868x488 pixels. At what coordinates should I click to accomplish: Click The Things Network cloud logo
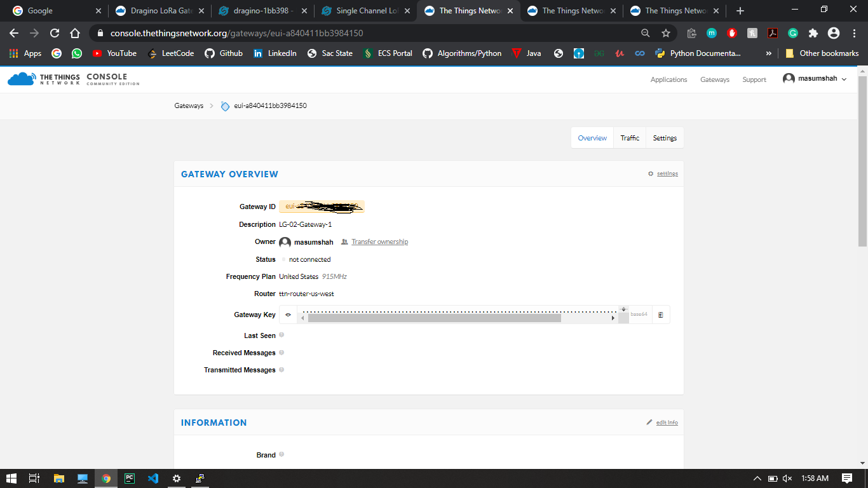22,79
